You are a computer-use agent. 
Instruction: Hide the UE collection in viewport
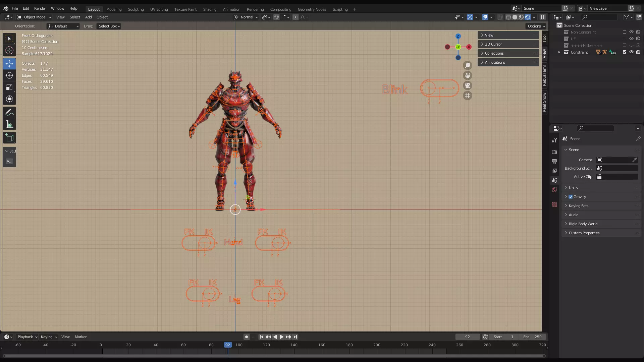click(631, 39)
